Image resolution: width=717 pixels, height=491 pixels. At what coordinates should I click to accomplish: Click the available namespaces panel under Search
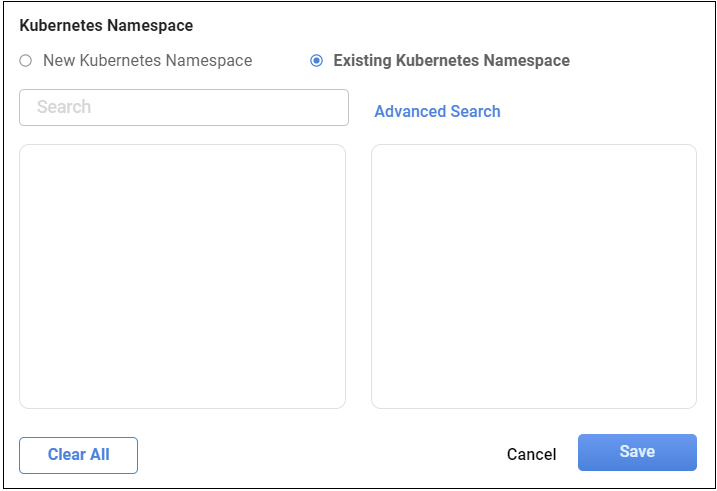pyautogui.click(x=182, y=276)
